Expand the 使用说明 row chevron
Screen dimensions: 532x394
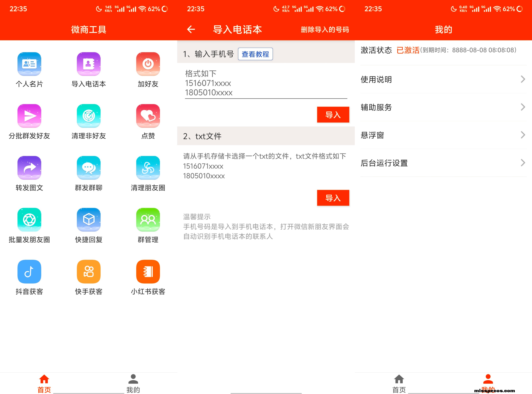click(523, 79)
